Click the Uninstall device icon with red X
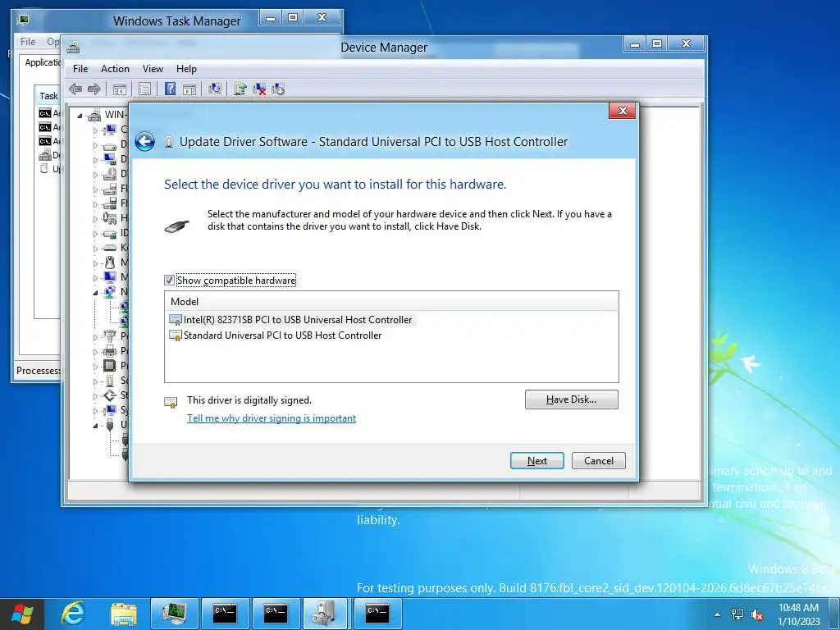 pos(259,89)
